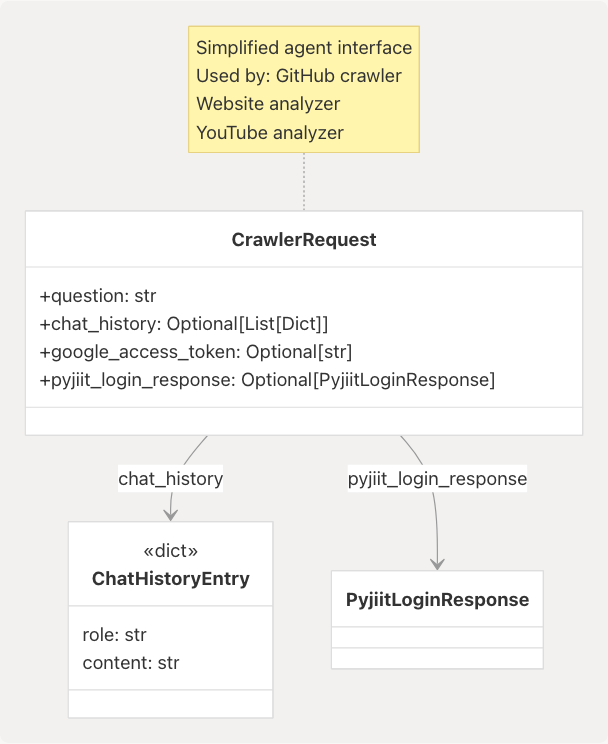
Task: Click the '+google_access_token: Optional[str]' attribute
Action: [x=196, y=352]
